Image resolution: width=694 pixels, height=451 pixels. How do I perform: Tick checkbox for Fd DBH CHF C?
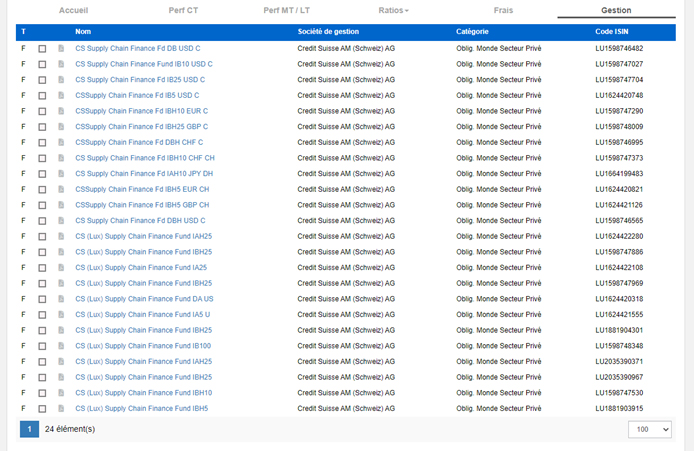[x=42, y=143]
